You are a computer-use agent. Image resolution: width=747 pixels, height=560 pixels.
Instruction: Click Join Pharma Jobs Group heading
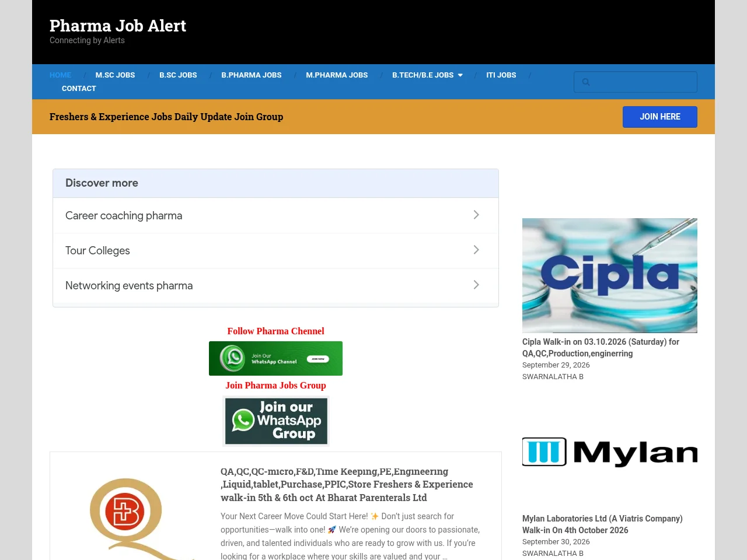[x=275, y=386]
